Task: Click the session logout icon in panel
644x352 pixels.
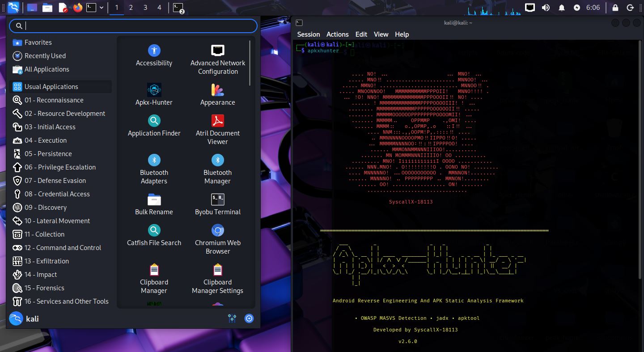Action: click(x=631, y=8)
